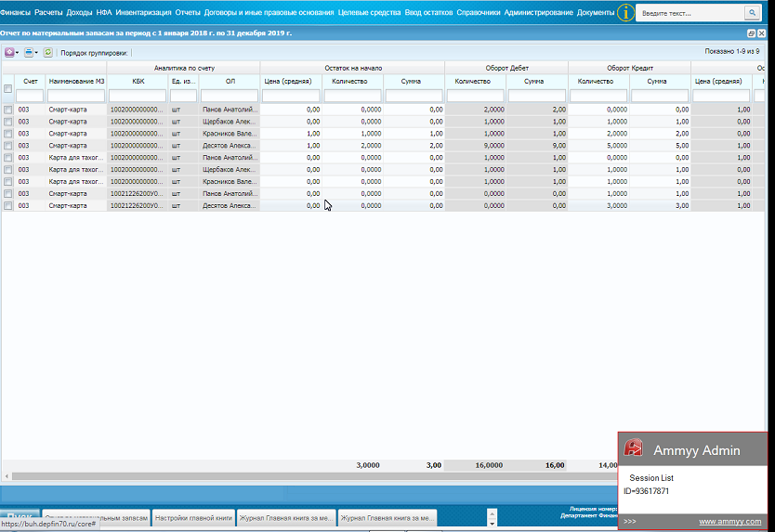Click the up arrow of taskbar tab scroller
The image size is (775, 532).
pos(492,514)
